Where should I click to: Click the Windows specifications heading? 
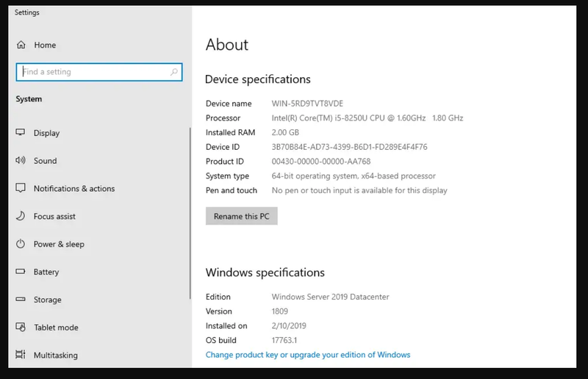(x=265, y=272)
